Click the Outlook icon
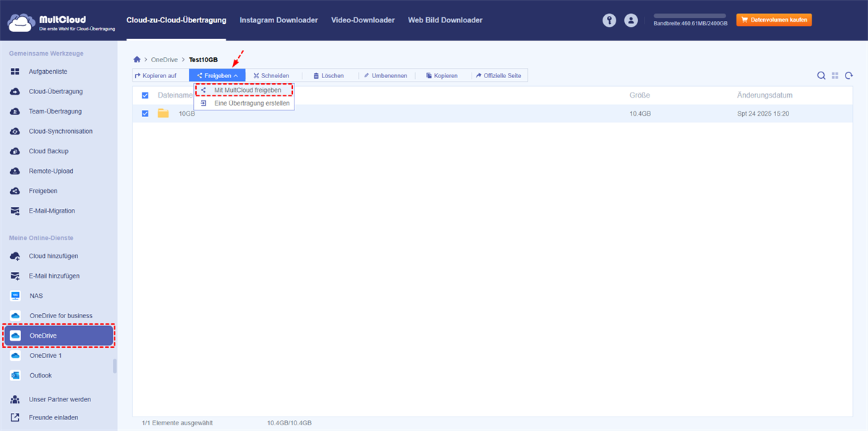 point(15,375)
